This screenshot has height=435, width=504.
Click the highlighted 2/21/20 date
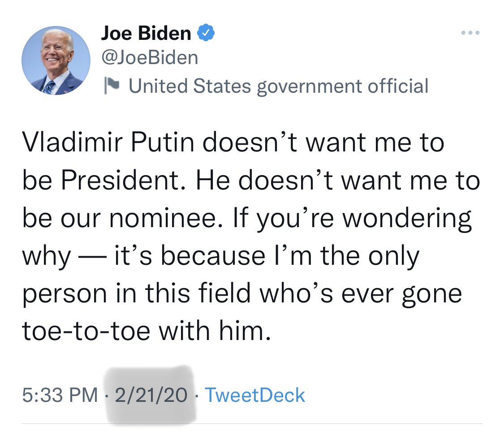coord(151,395)
